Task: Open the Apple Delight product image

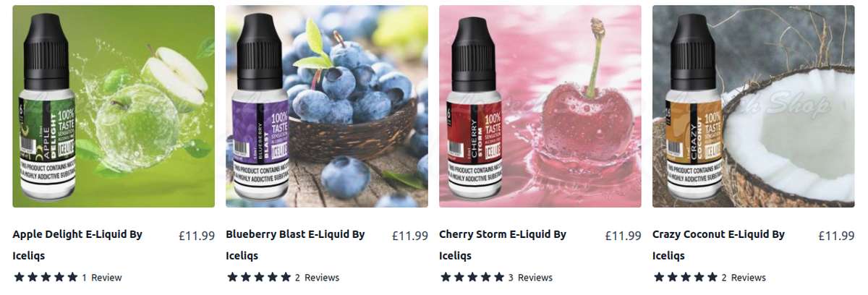Action: tap(114, 106)
